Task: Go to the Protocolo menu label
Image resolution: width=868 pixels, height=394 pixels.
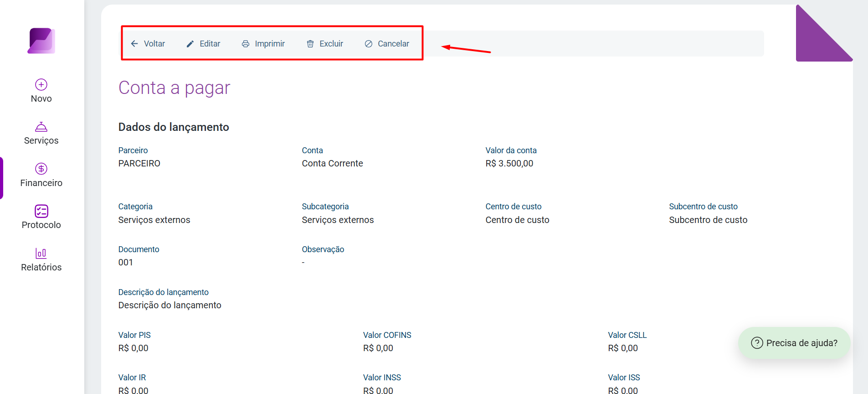Action: (x=41, y=225)
